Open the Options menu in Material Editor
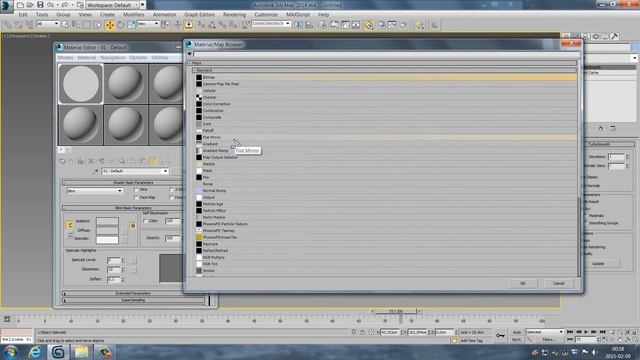 click(x=138, y=58)
